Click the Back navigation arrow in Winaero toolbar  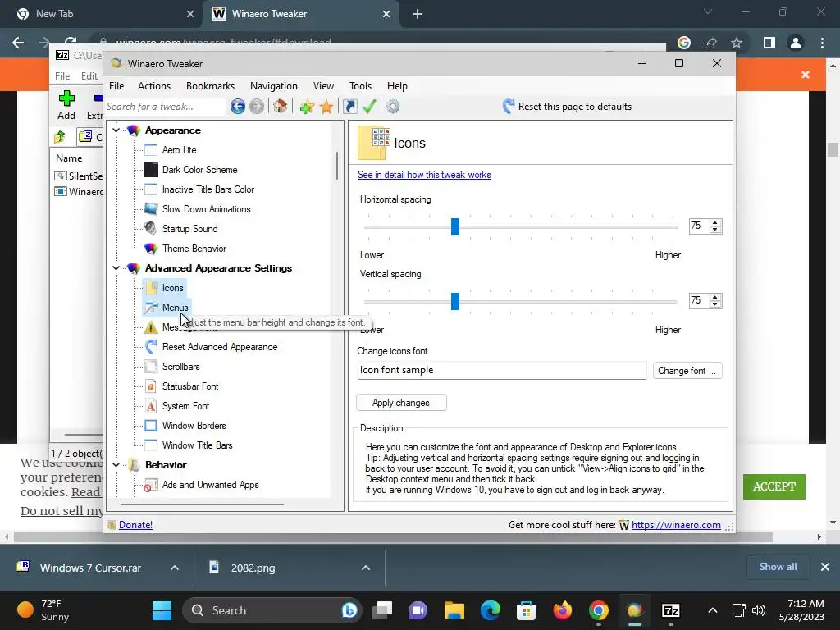(238, 107)
